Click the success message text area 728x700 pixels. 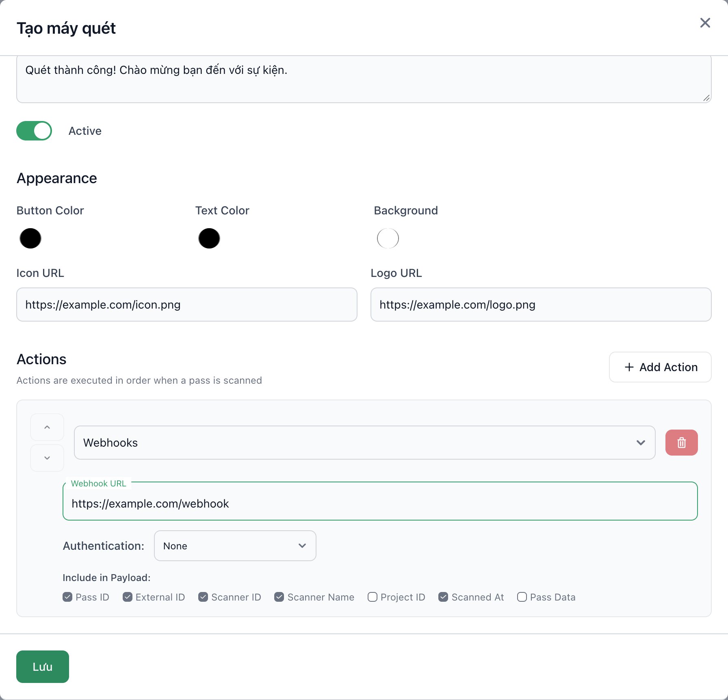(x=364, y=79)
